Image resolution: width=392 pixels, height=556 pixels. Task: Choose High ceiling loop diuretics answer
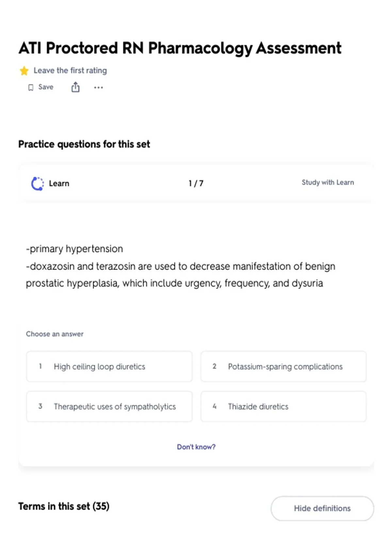(109, 367)
